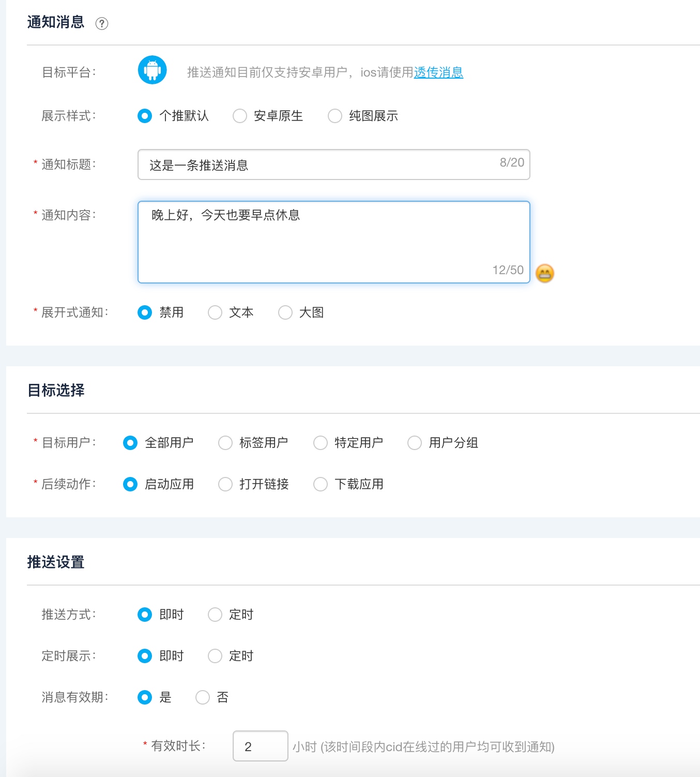Select 否 for 消息有效期
Image resolution: width=700 pixels, height=777 pixels.
(x=203, y=697)
